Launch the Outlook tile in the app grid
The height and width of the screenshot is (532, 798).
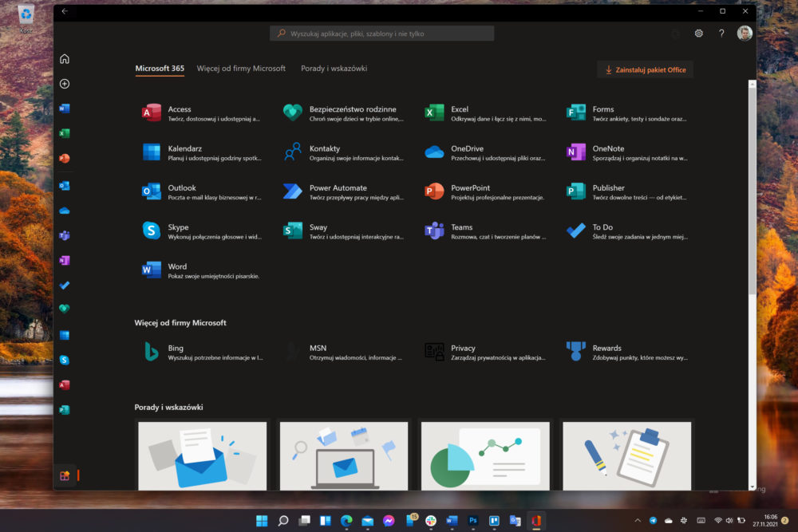click(202, 191)
